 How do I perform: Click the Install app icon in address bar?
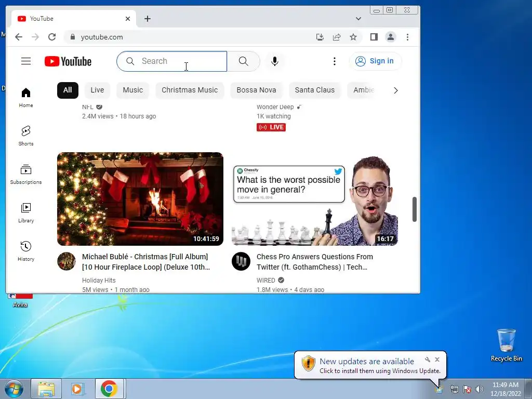320,37
